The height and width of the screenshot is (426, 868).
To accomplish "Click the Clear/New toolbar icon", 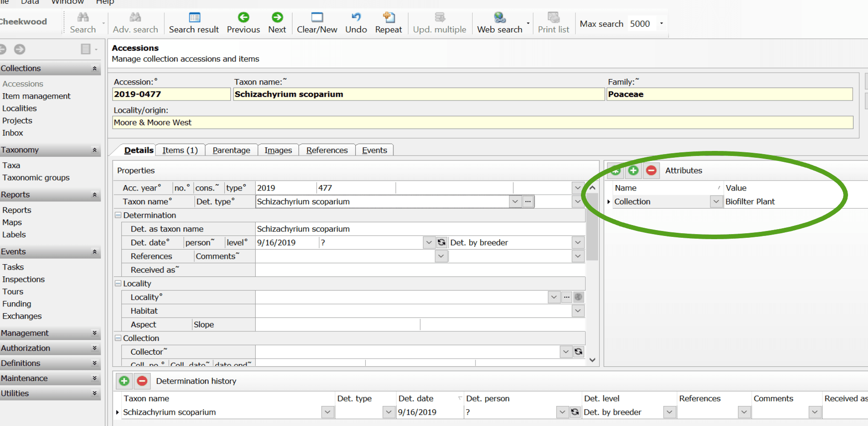I will click(x=317, y=23).
